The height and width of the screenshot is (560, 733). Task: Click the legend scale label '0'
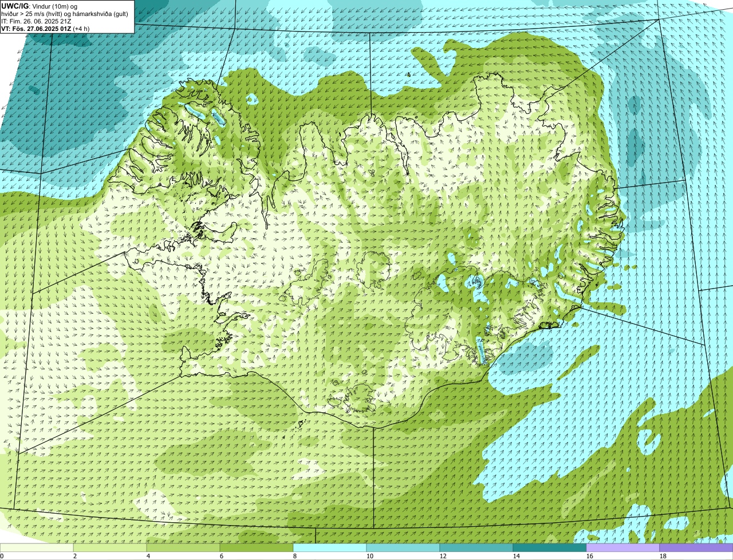click(2, 556)
